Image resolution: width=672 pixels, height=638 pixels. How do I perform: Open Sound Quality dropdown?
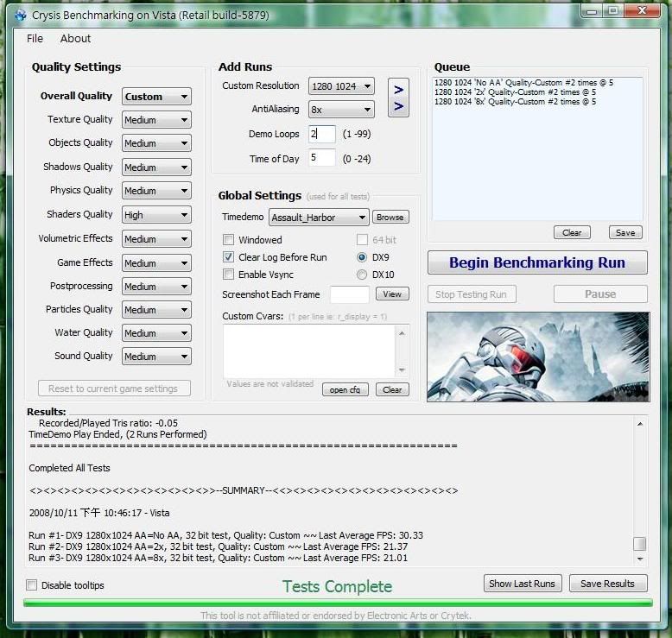(156, 357)
